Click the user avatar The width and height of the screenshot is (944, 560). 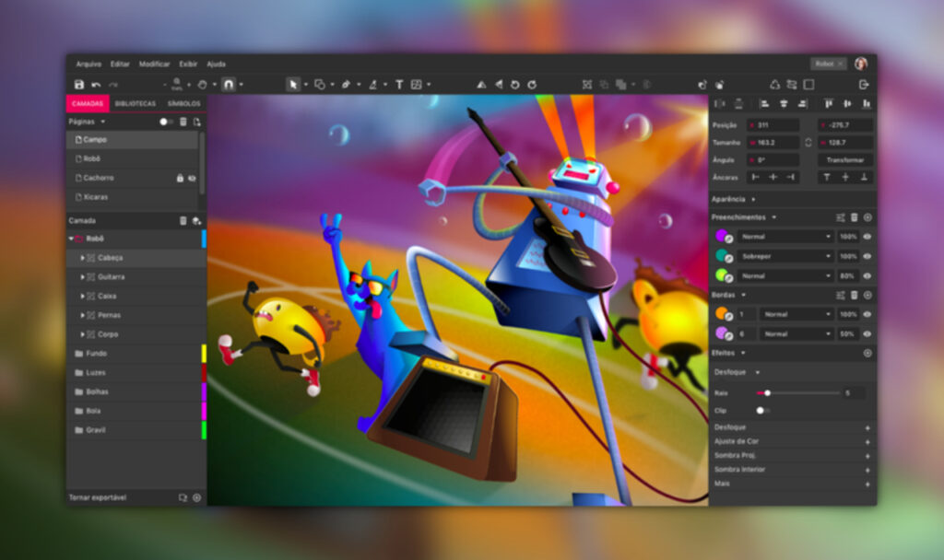coord(861,64)
